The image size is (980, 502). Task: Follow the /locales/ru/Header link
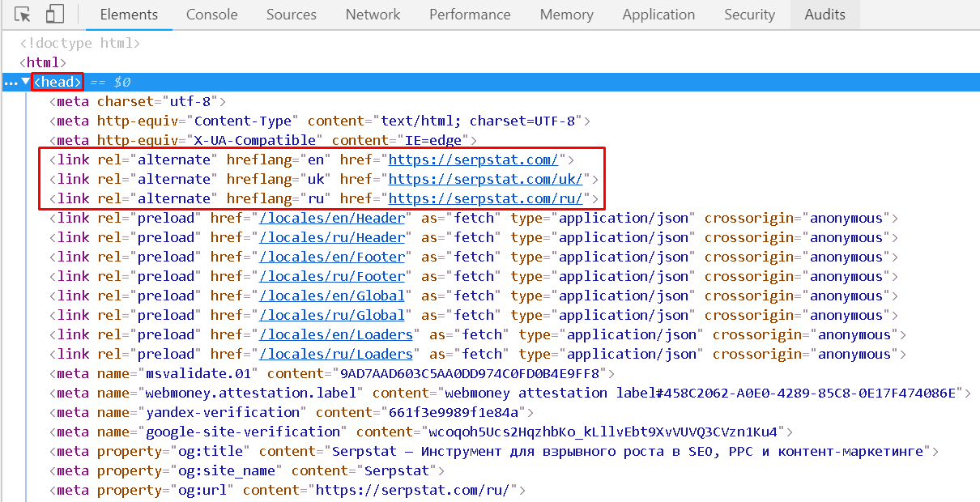pyautogui.click(x=332, y=237)
